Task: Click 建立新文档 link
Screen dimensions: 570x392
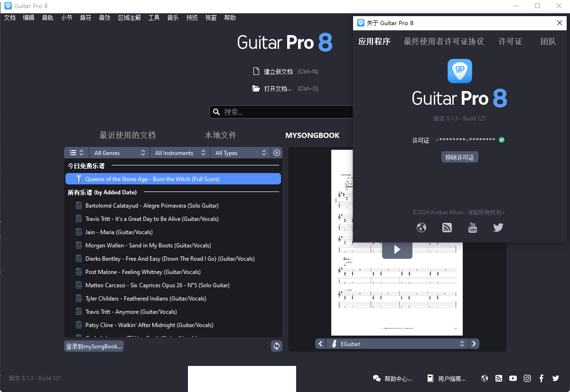Action: pyautogui.click(x=279, y=72)
